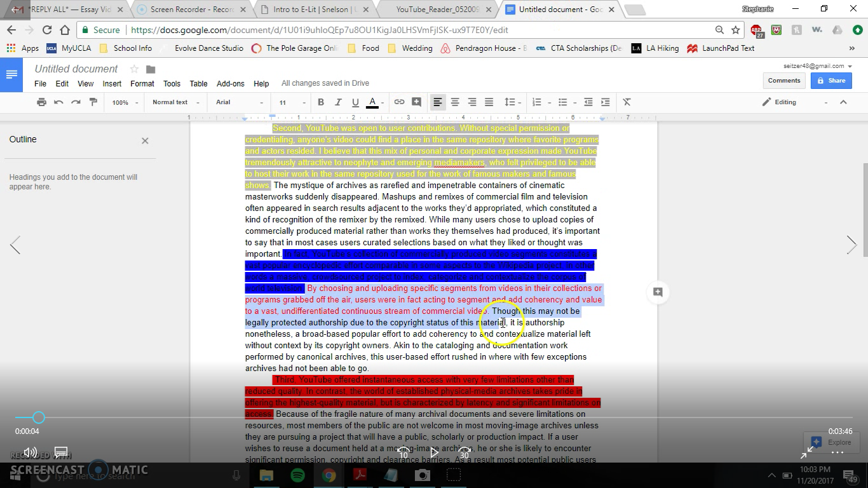The width and height of the screenshot is (868, 488).
Task: Open the Format menu
Action: [x=142, y=83]
